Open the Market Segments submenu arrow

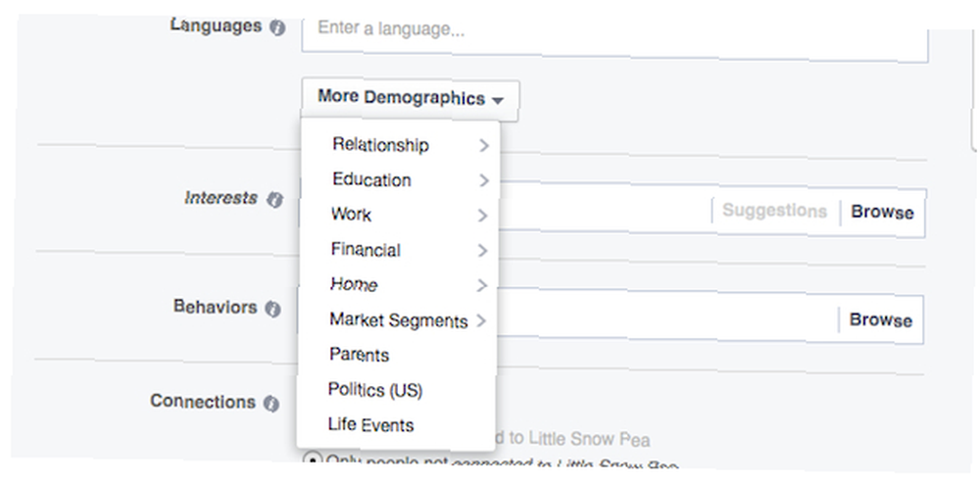click(x=480, y=320)
